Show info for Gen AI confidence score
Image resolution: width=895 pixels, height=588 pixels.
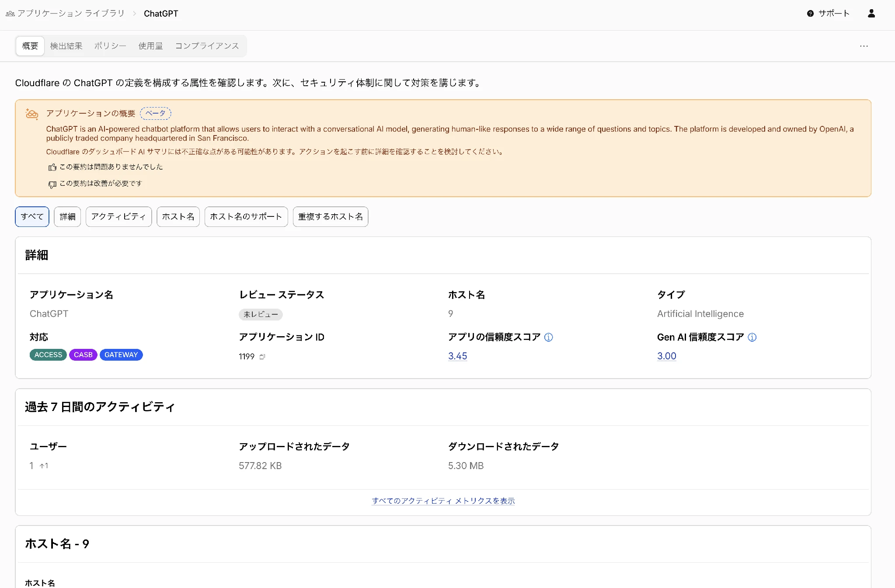pyautogui.click(x=752, y=337)
